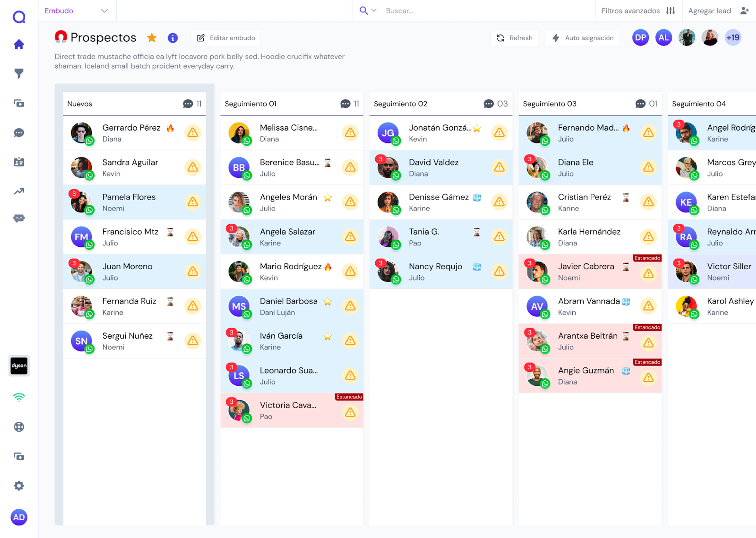Image resolution: width=756 pixels, height=538 pixels.
Task: Open the Home icon in sidebar
Action: (x=19, y=44)
